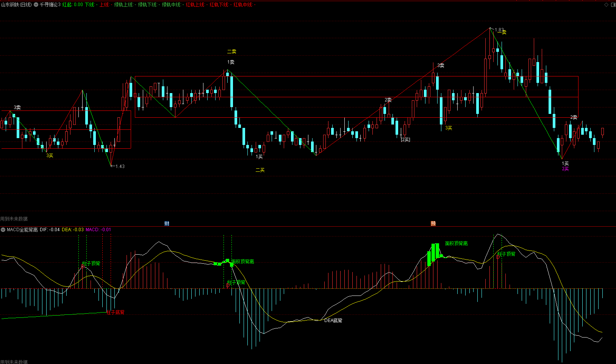Select the 1.43 low price marker
The width and height of the screenshot is (616, 364).
(x=120, y=166)
